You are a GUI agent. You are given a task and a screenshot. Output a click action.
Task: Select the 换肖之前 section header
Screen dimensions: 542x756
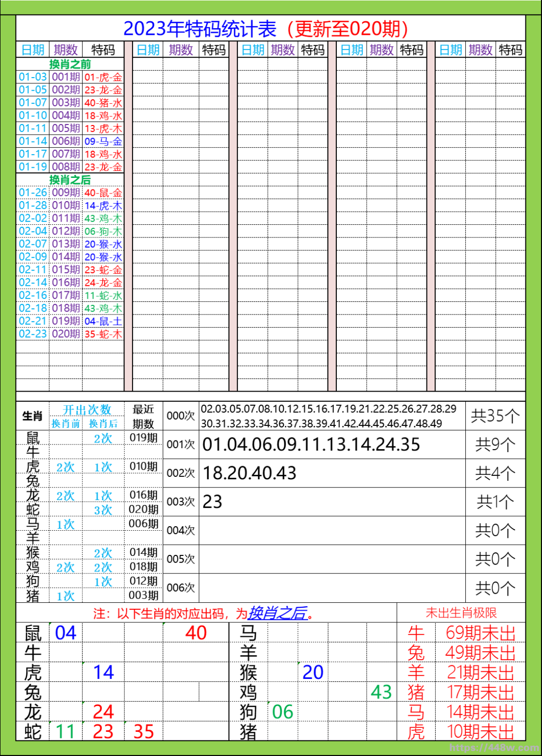[x=71, y=65]
